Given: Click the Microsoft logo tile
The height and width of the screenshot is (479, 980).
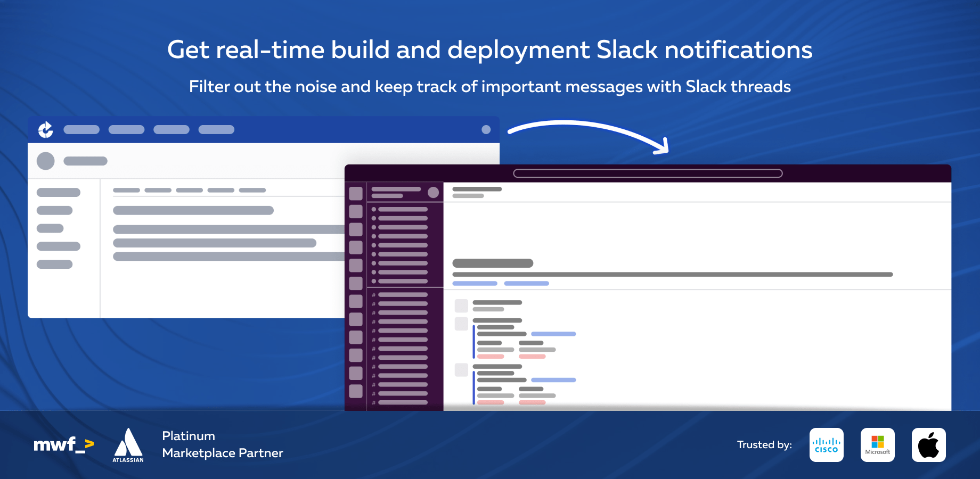Looking at the screenshot, I should coord(878,445).
